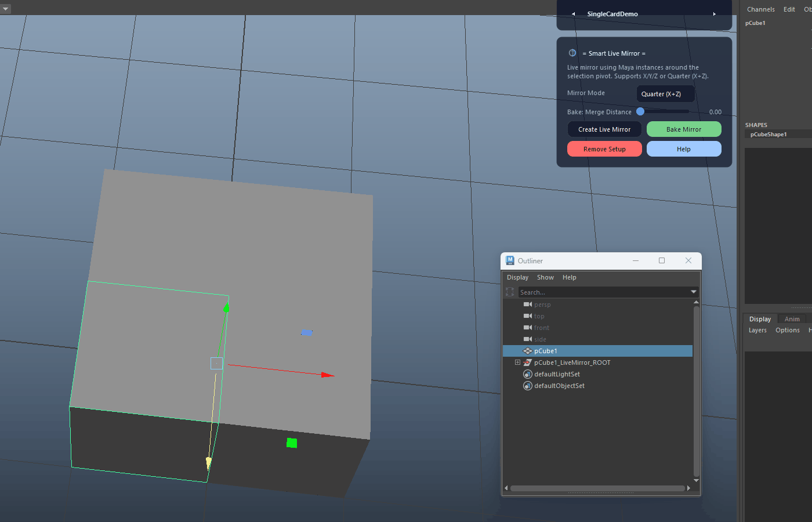812x522 pixels.
Task: Click the green Bake Mirror button
Action: coord(684,129)
